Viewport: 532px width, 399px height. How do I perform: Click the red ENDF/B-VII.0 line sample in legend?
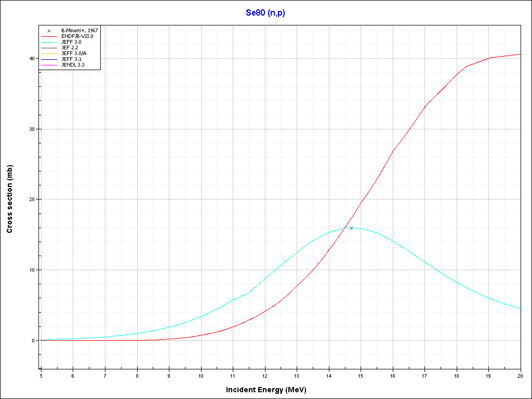click(x=49, y=36)
